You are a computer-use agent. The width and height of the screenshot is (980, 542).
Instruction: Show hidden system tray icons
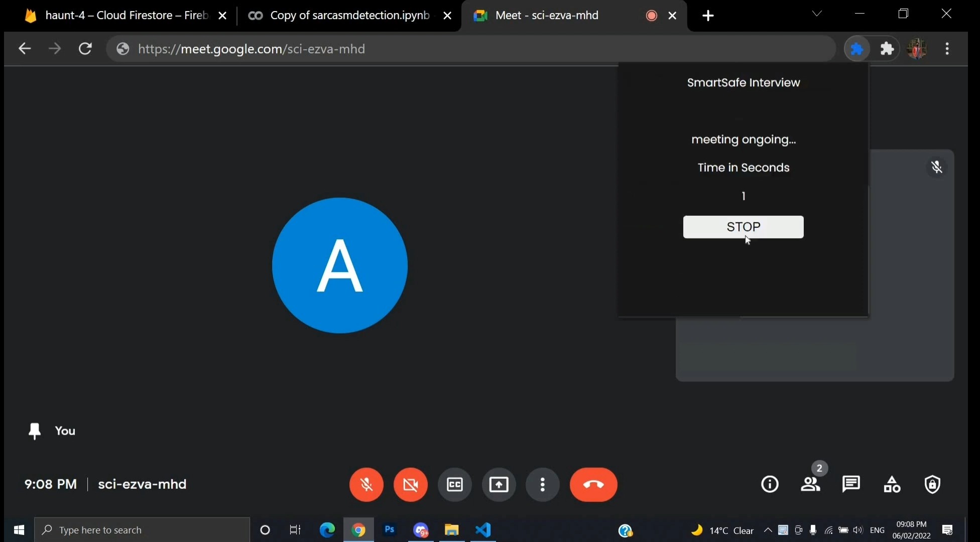coord(768,530)
